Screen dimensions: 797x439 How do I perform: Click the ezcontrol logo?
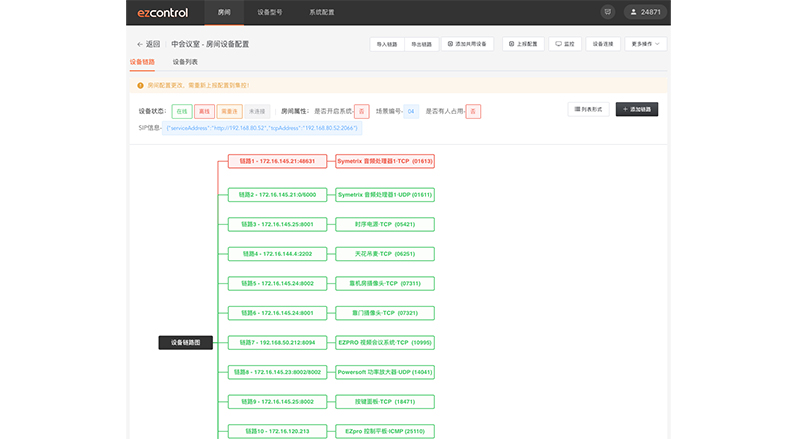pos(163,12)
